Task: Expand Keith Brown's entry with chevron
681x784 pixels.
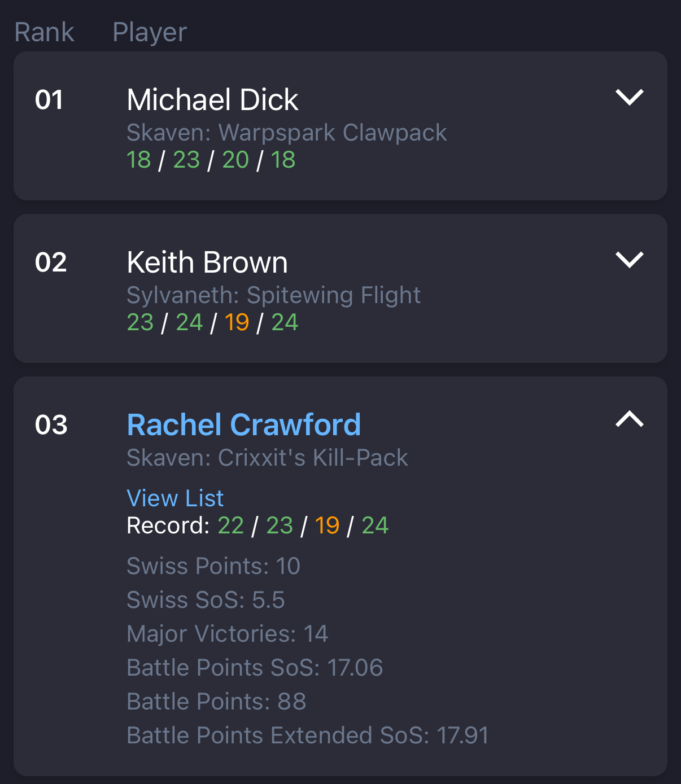Action: (629, 260)
